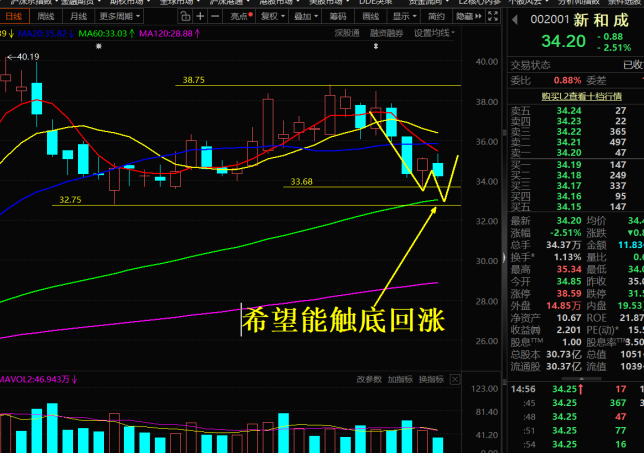Screen dimensions: 644x453
Task: Click 总股本 value 30.73亿
Action: click(564, 354)
